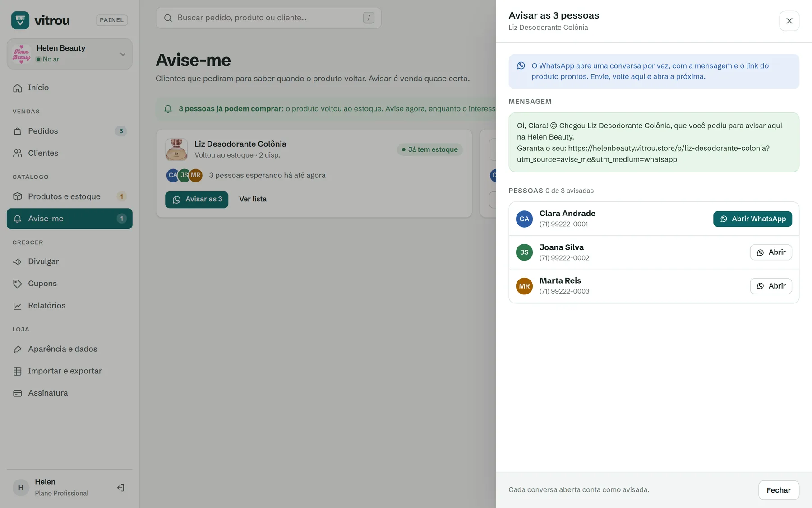Open Cupons page
Image resolution: width=812 pixels, height=508 pixels.
coord(69,284)
